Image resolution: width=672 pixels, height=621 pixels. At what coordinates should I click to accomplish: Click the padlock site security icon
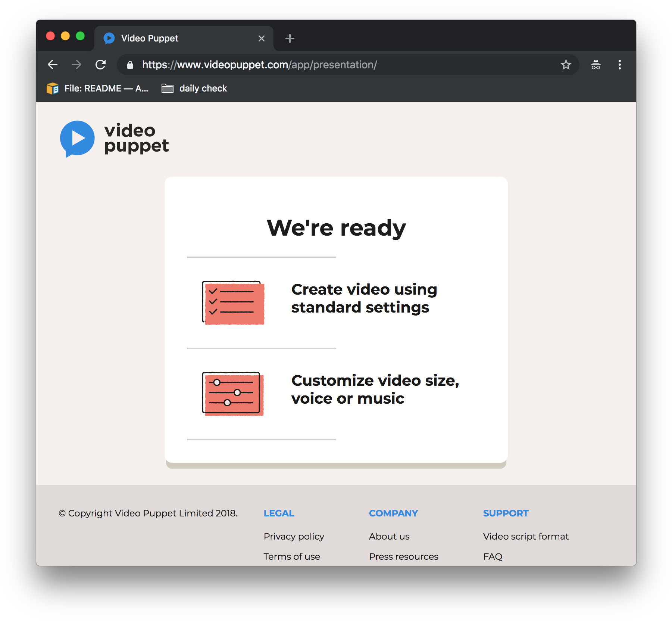pos(130,65)
